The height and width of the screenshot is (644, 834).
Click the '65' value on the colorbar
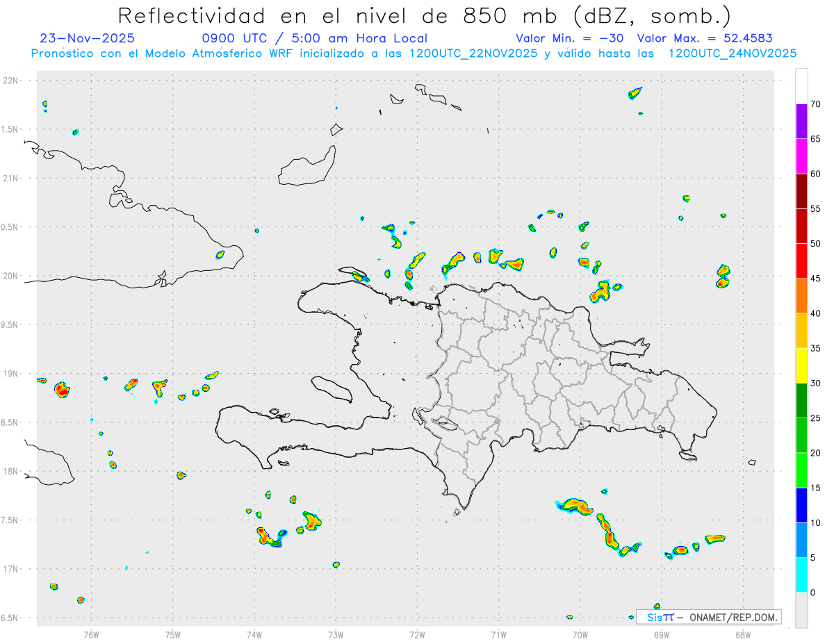(817, 138)
